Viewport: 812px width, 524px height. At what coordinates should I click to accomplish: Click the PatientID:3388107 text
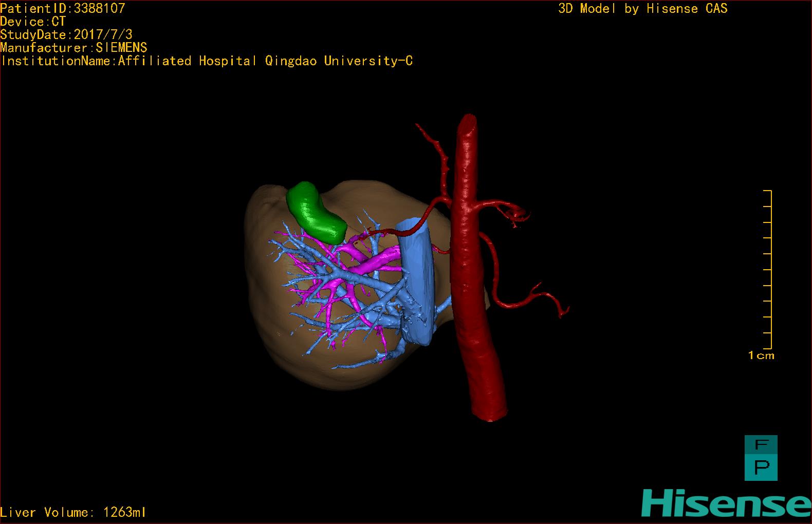(x=63, y=8)
